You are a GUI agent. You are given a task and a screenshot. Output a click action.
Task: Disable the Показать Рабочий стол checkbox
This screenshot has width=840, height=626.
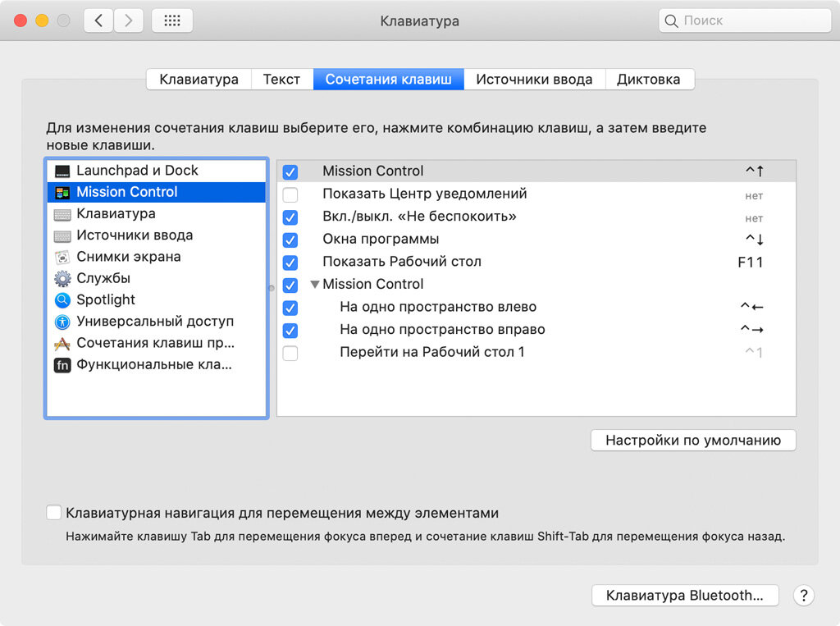tap(290, 263)
